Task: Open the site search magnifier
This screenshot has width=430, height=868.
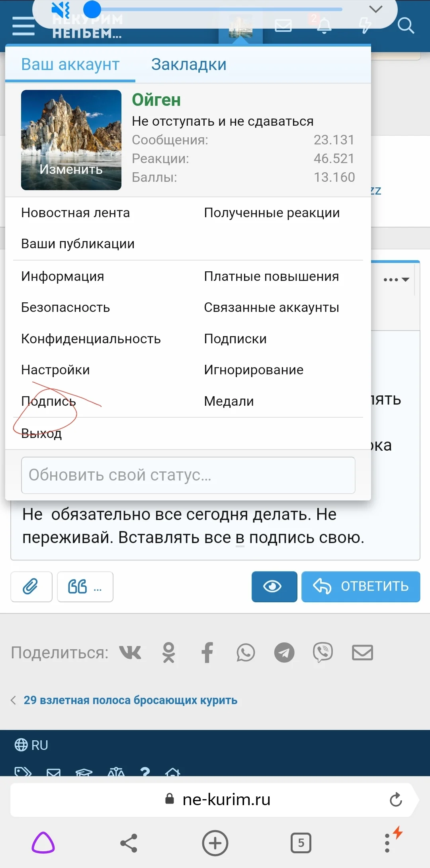Action: tap(406, 26)
